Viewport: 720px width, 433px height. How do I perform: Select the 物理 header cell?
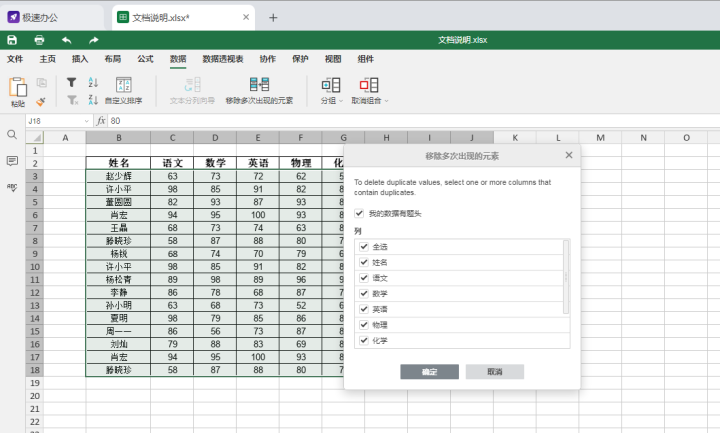coord(301,163)
